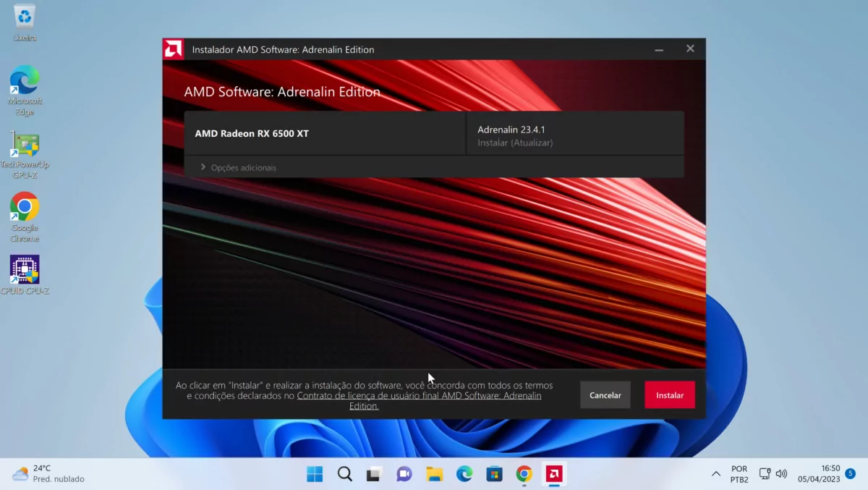
Task: Click the Cancelar button
Action: (605, 395)
